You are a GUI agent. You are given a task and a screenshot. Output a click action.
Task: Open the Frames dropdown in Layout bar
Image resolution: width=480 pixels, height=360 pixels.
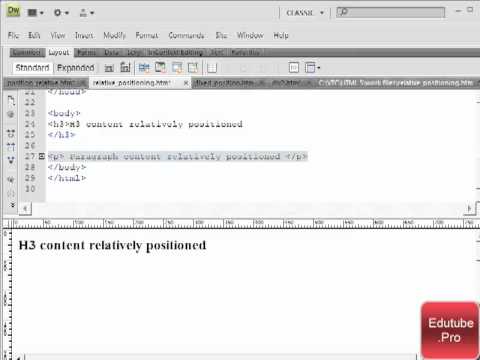point(313,68)
